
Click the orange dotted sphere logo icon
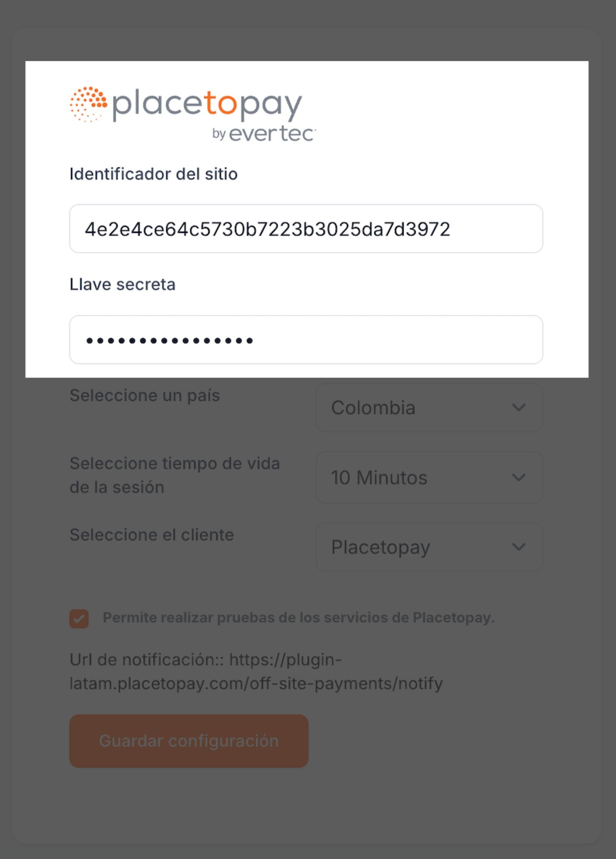click(88, 104)
